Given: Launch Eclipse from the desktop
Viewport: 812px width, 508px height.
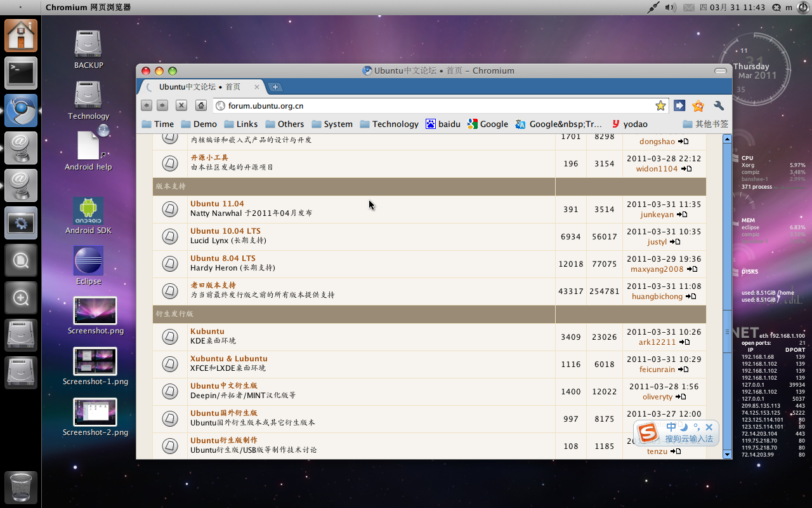Looking at the screenshot, I should tap(88, 265).
